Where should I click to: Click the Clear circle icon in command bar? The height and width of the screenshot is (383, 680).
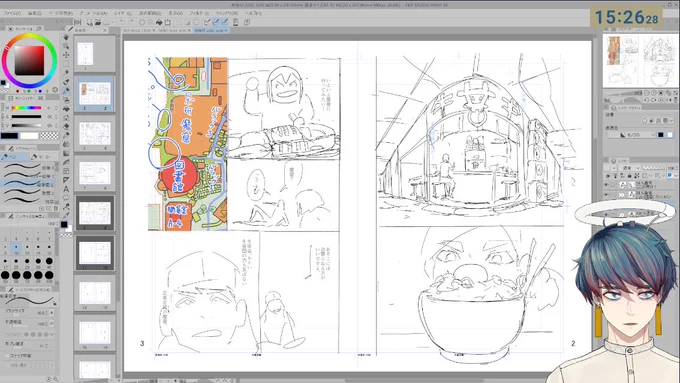pos(142,22)
